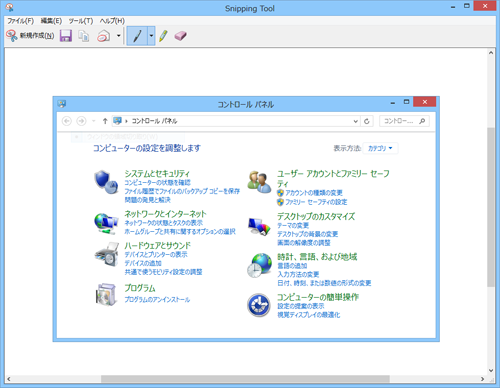Click テーマの変更 link
500x388 pixels.
(293, 225)
